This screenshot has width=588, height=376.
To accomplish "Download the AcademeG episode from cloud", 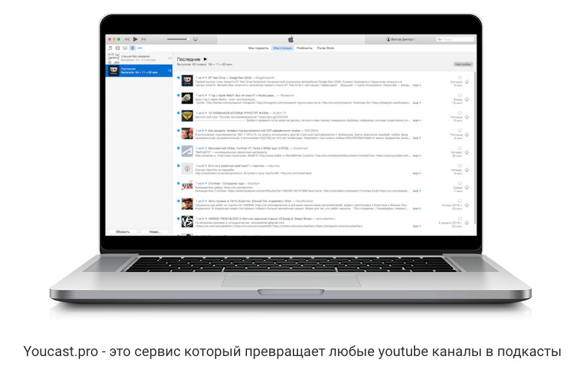I will click(467, 152).
